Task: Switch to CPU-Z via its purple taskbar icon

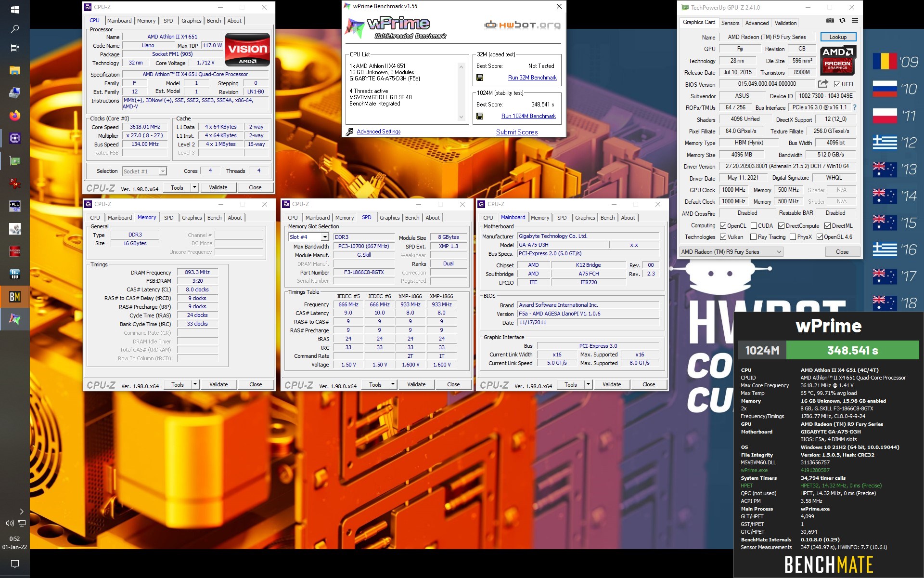Action: [15, 138]
